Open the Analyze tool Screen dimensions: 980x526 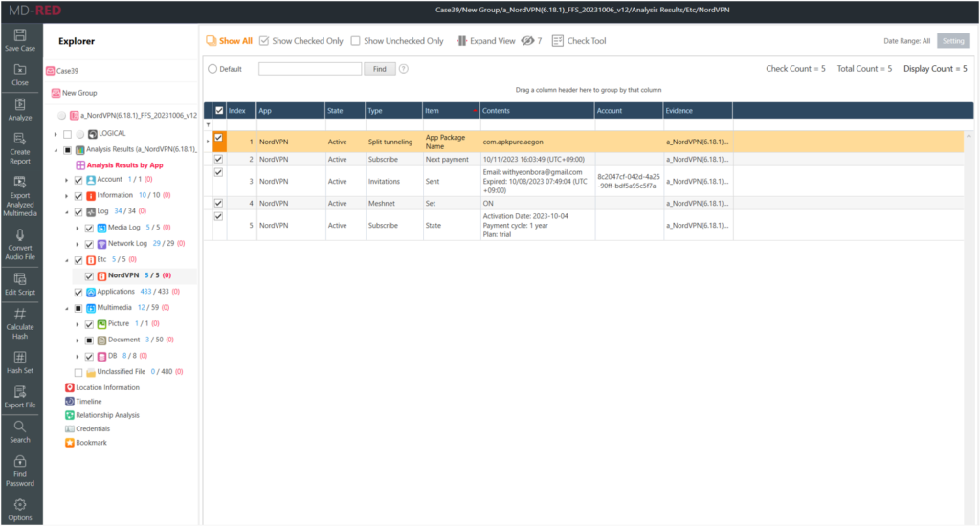pos(20,105)
